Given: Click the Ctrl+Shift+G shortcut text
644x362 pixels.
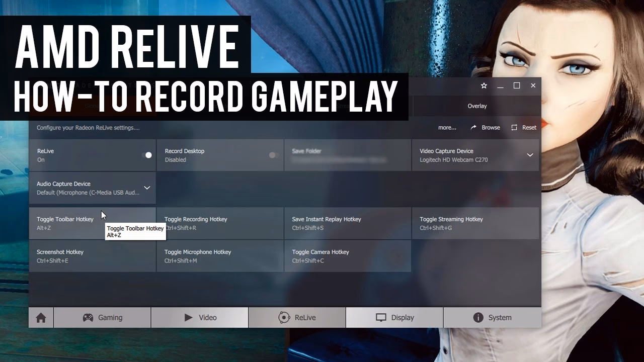Looking at the screenshot, I should [436, 228].
